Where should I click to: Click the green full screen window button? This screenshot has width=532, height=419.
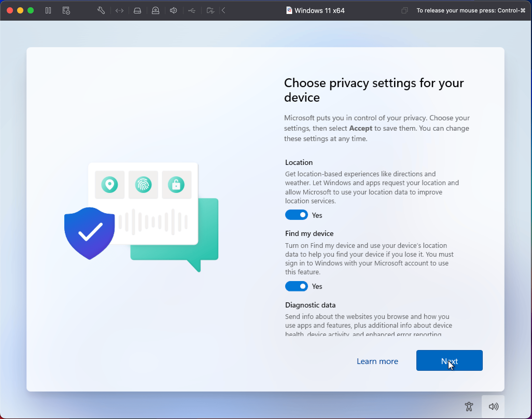[31, 10]
